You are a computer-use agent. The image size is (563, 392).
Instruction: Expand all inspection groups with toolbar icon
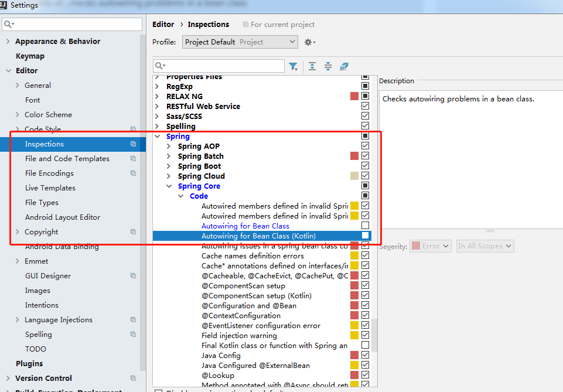(x=312, y=66)
